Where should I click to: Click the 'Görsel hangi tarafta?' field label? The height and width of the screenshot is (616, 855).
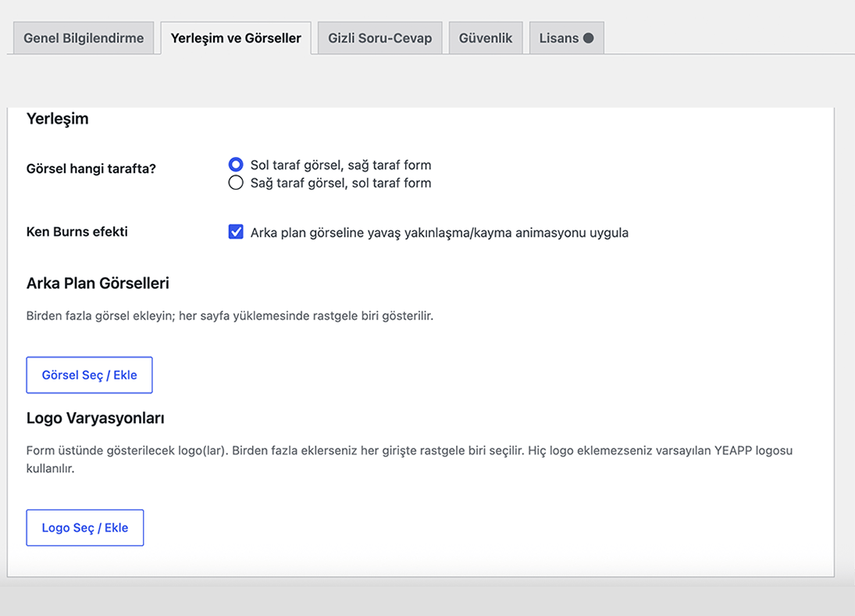(x=91, y=169)
